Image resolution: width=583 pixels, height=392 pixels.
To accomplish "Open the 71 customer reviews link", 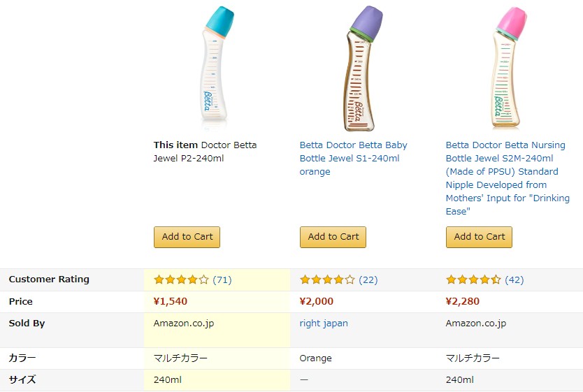I will pos(222,280).
